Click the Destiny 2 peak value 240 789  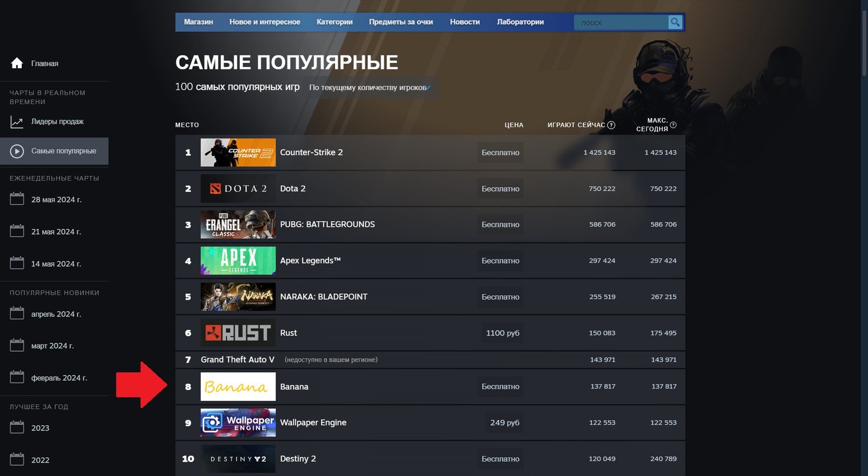pos(663,459)
